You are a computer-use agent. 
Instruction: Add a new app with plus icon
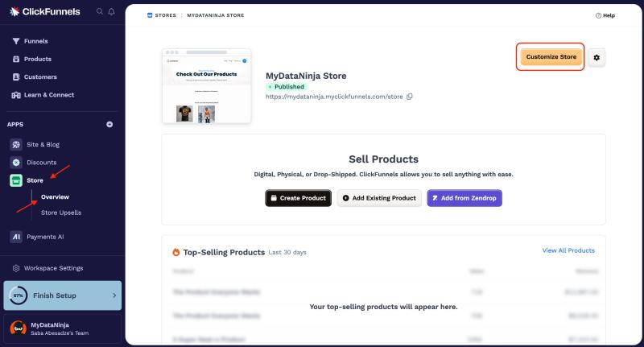click(x=109, y=125)
